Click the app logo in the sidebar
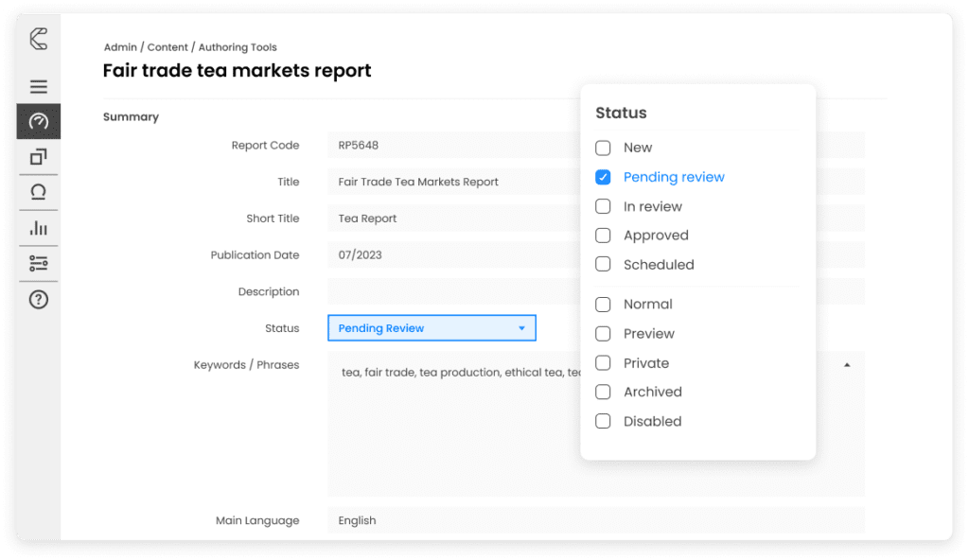This screenshot has width=969, height=560. (39, 40)
